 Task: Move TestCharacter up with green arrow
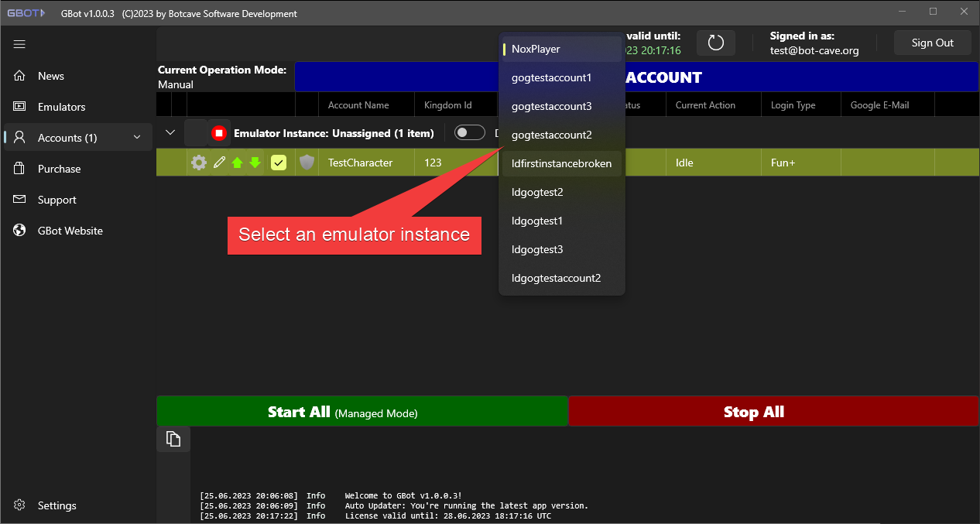tap(238, 163)
